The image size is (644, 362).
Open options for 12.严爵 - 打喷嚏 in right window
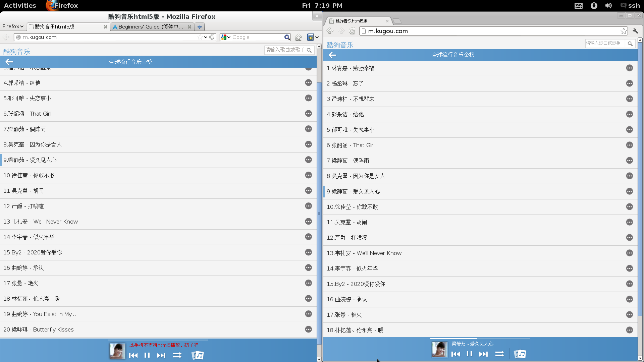tap(630, 238)
